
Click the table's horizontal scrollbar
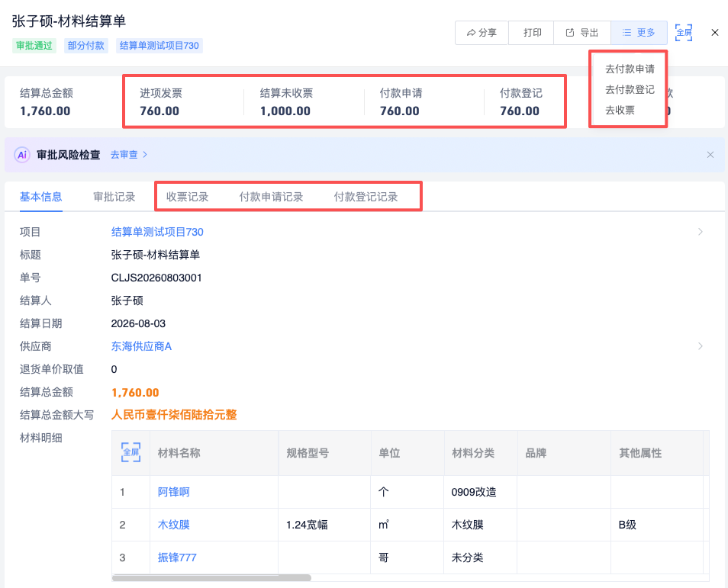click(x=211, y=578)
